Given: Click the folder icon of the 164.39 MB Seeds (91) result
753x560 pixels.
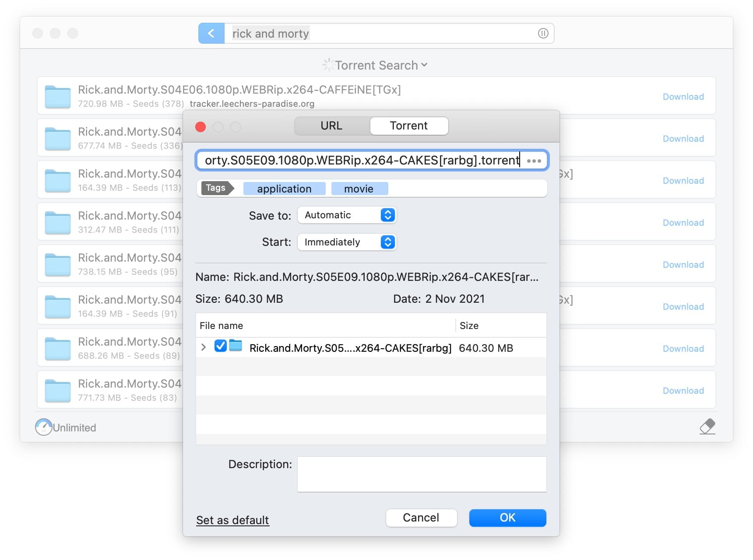Looking at the screenshot, I should click(58, 306).
